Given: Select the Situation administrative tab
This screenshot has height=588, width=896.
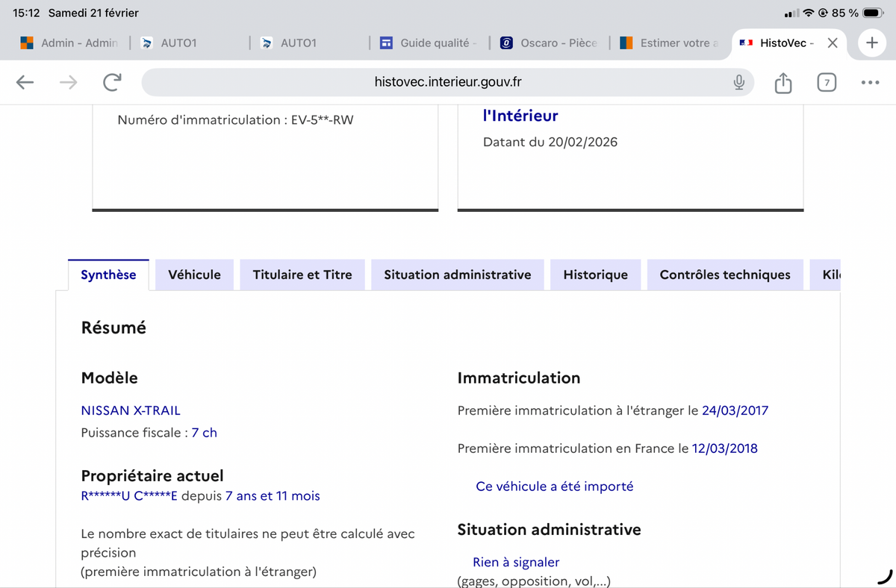Looking at the screenshot, I should coord(457,275).
